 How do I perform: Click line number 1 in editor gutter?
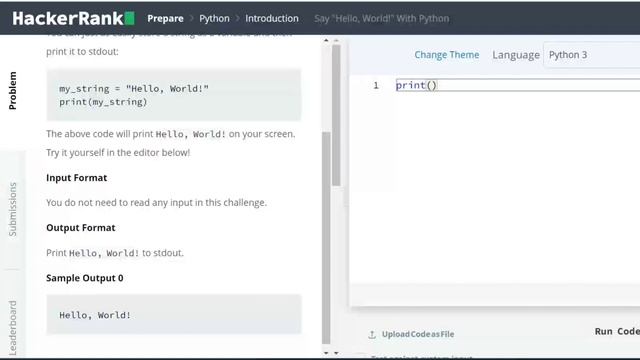coord(376,85)
